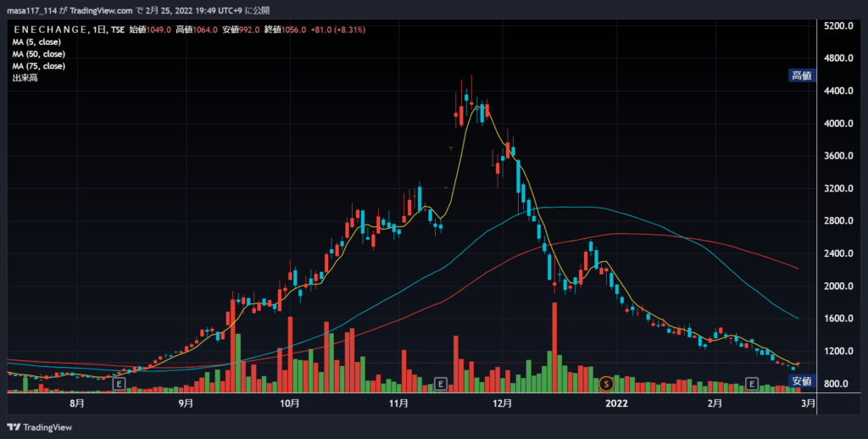Select the 1日 interval label
Screen dimensions: 868x439
click(97, 30)
